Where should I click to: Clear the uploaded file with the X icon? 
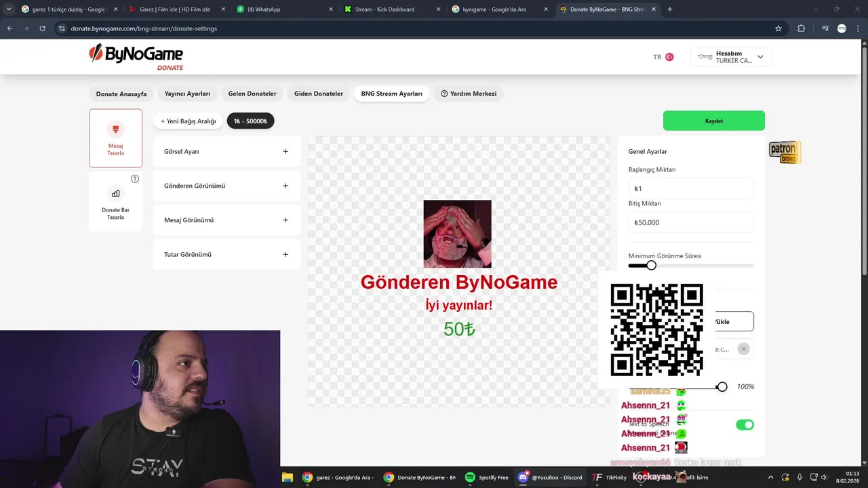[x=743, y=349]
